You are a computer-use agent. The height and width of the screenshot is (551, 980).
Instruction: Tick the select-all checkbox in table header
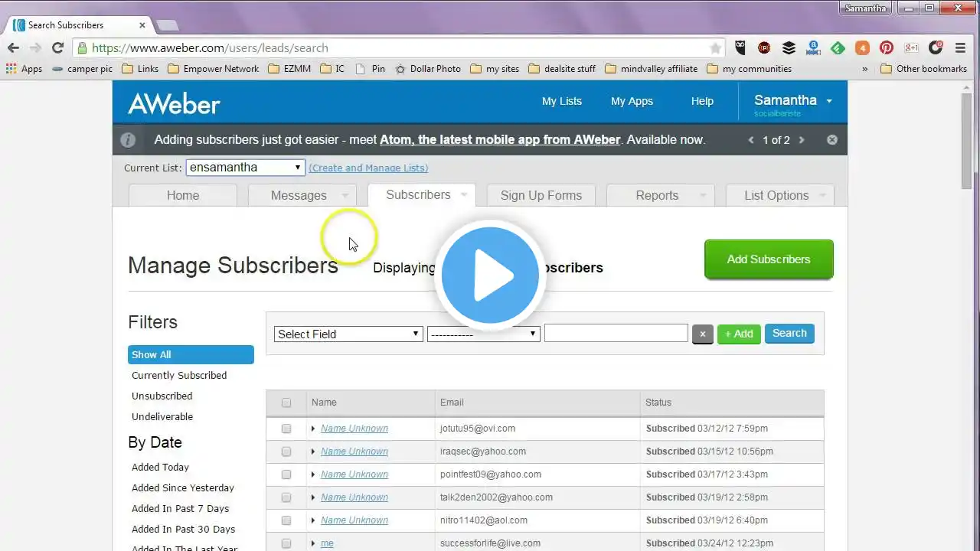[x=286, y=403]
